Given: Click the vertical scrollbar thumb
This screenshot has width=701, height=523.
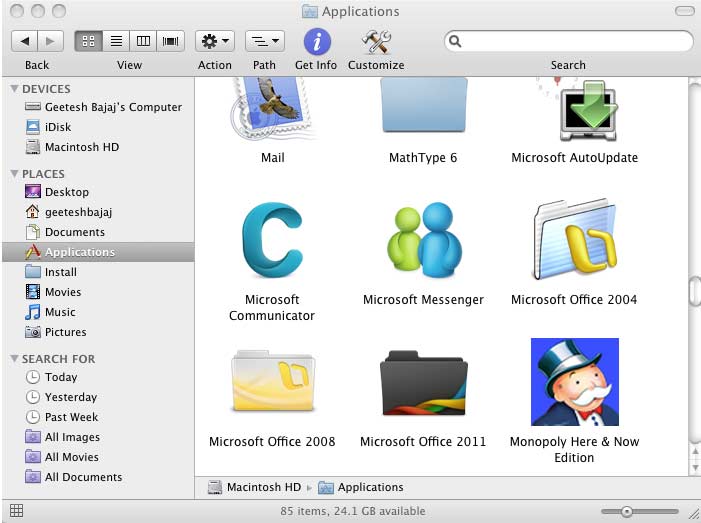Looking at the screenshot, I should [695, 291].
